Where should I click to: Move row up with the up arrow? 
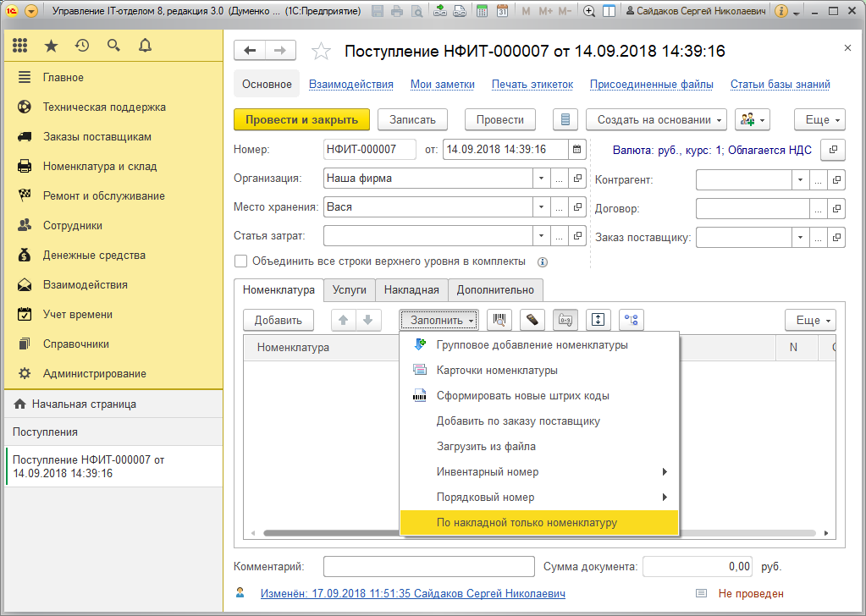[344, 320]
